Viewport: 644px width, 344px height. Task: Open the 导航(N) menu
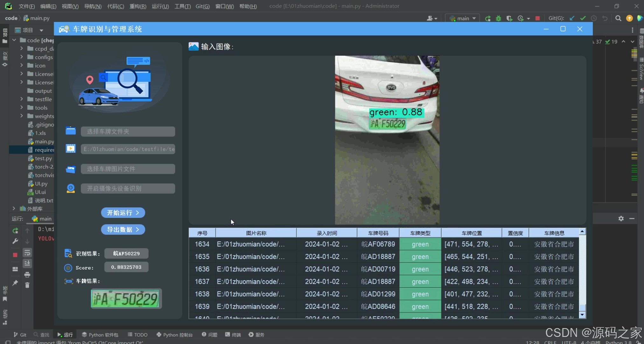pos(93,6)
